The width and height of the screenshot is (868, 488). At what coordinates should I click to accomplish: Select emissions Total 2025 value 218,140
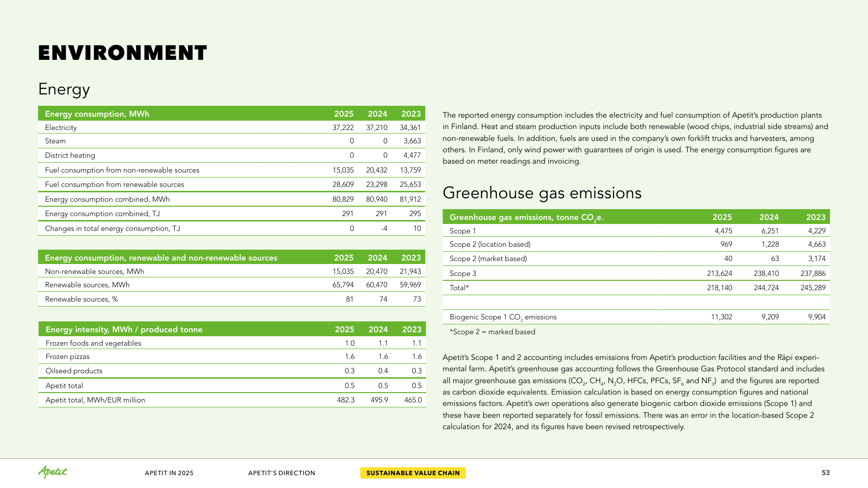(720, 288)
